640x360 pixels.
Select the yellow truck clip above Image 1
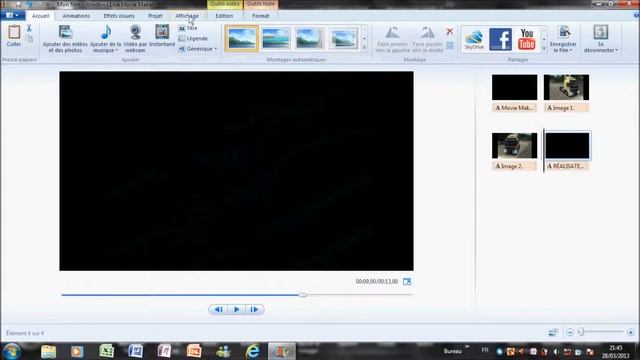(x=566, y=87)
